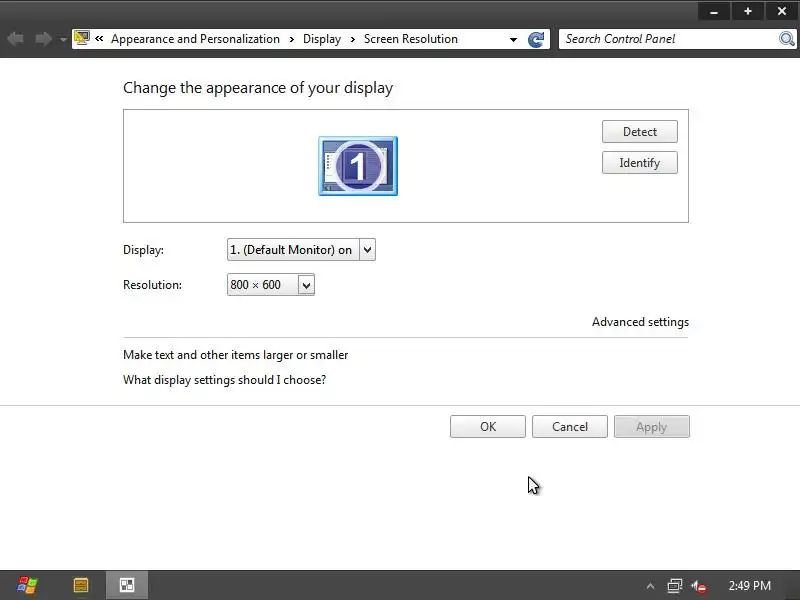Refresh the Screen Resolution page

point(536,39)
